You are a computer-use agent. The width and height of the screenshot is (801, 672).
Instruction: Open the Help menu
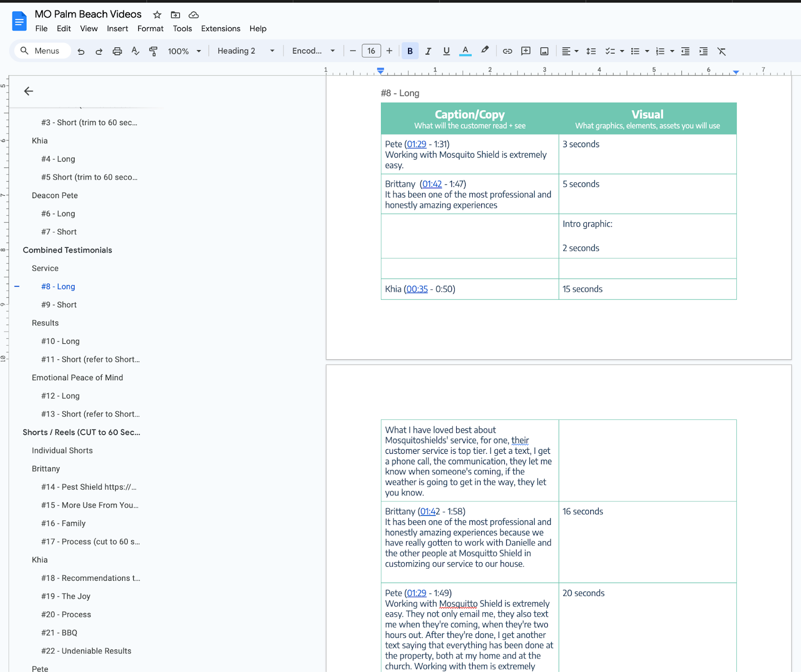258,29
